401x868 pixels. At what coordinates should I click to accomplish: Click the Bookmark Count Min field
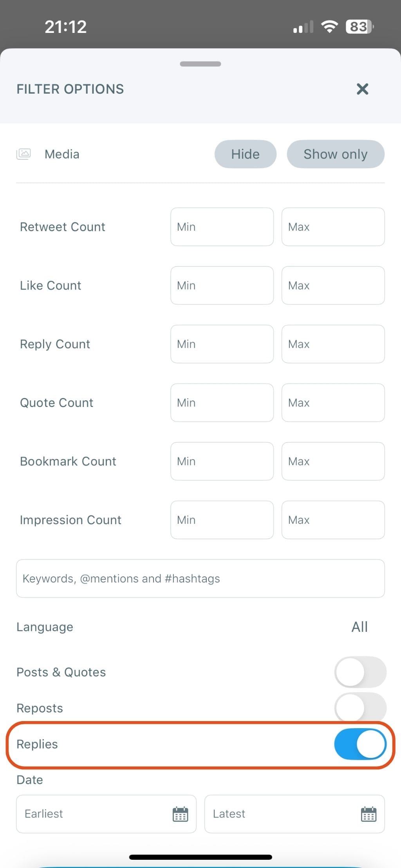tap(222, 461)
